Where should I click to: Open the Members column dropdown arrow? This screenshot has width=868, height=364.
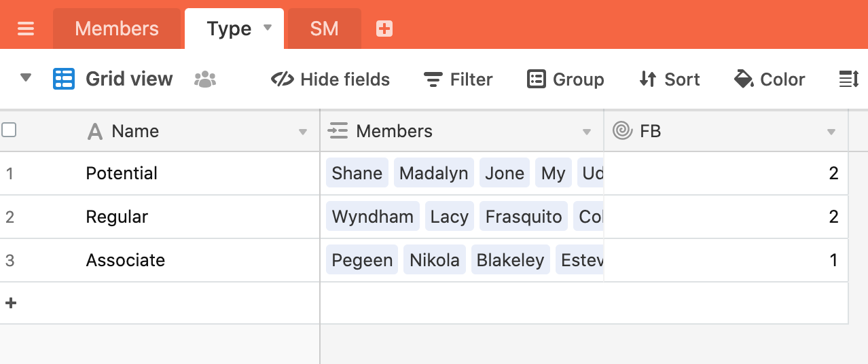[587, 132]
